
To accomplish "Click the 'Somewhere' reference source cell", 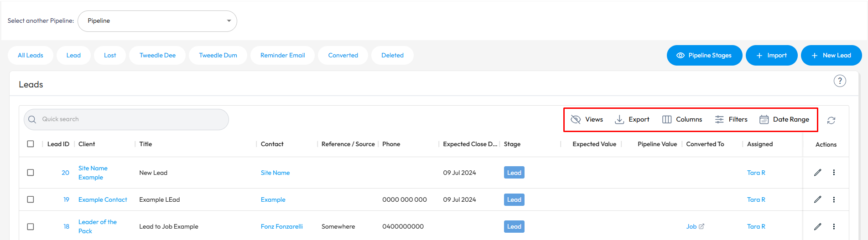I will (x=338, y=226).
